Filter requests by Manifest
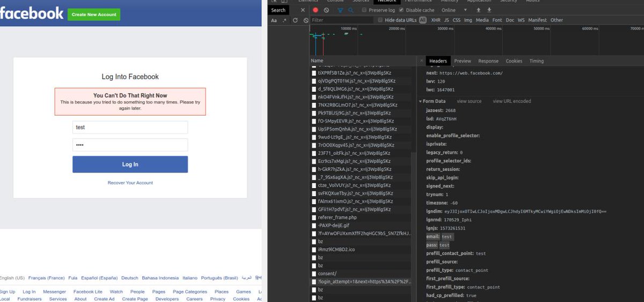The width and height of the screenshot is (644, 302). coord(538,20)
